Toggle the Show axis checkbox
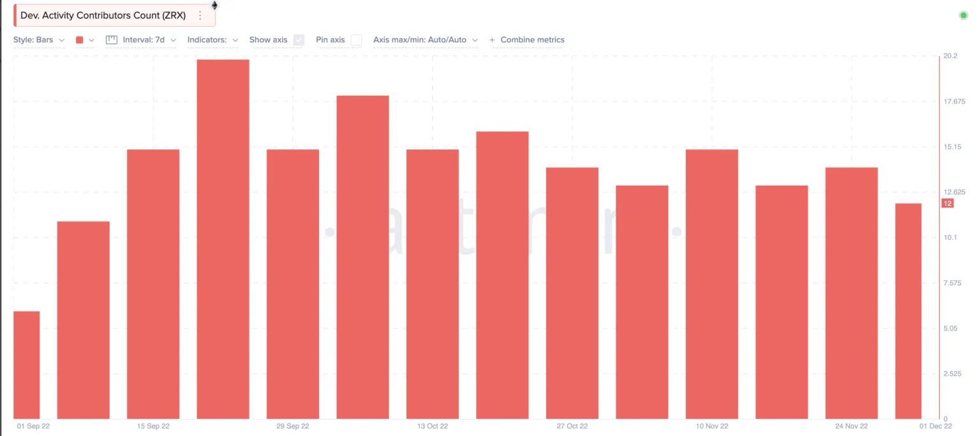This screenshot has height=436, width=980. [x=299, y=40]
